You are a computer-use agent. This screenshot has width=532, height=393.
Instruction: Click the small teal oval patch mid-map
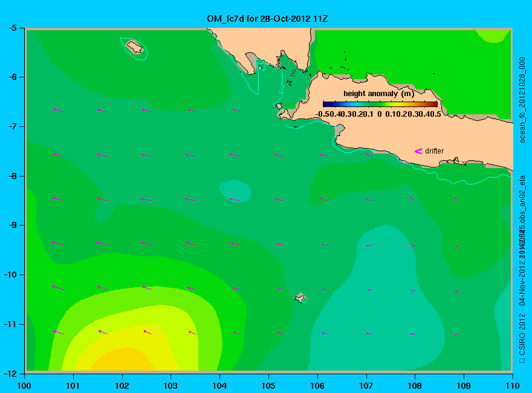click(x=235, y=191)
